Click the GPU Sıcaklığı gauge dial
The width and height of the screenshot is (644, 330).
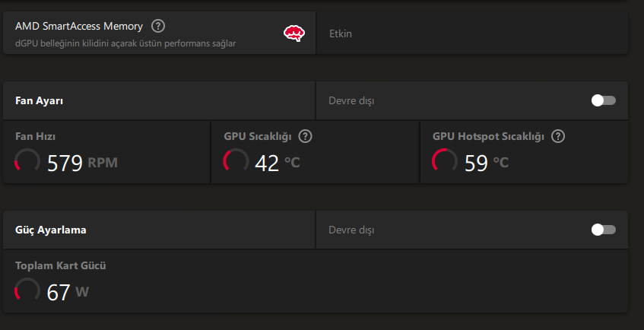tap(236, 161)
